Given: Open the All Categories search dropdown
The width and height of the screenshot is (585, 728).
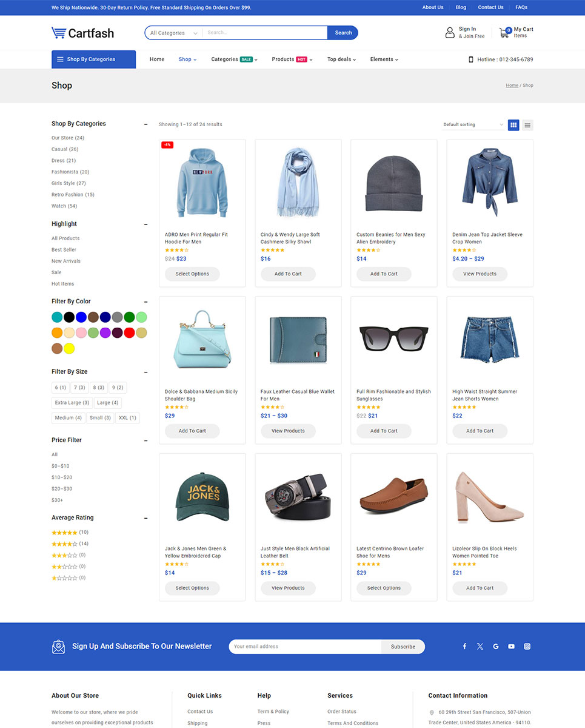Looking at the screenshot, I should 174,33.
